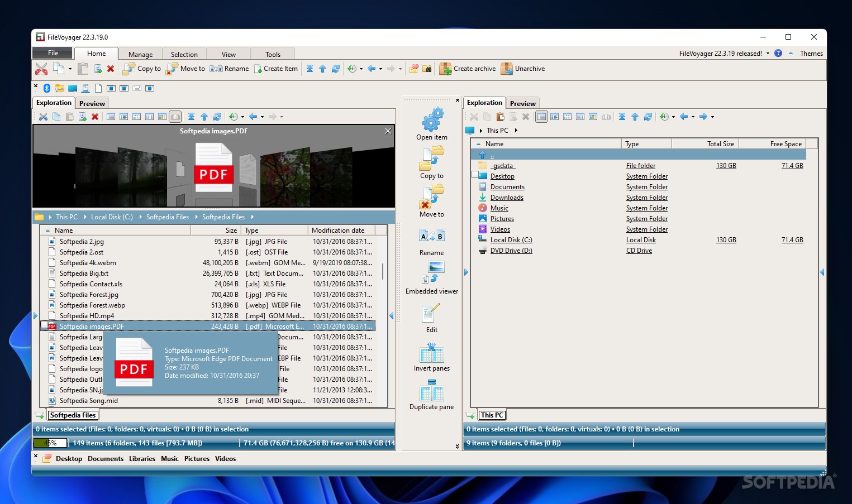Click the Cut scissors icon in the Home ribbon
Viewport: 852px width, 504px height.
click(x=41, y=69)
